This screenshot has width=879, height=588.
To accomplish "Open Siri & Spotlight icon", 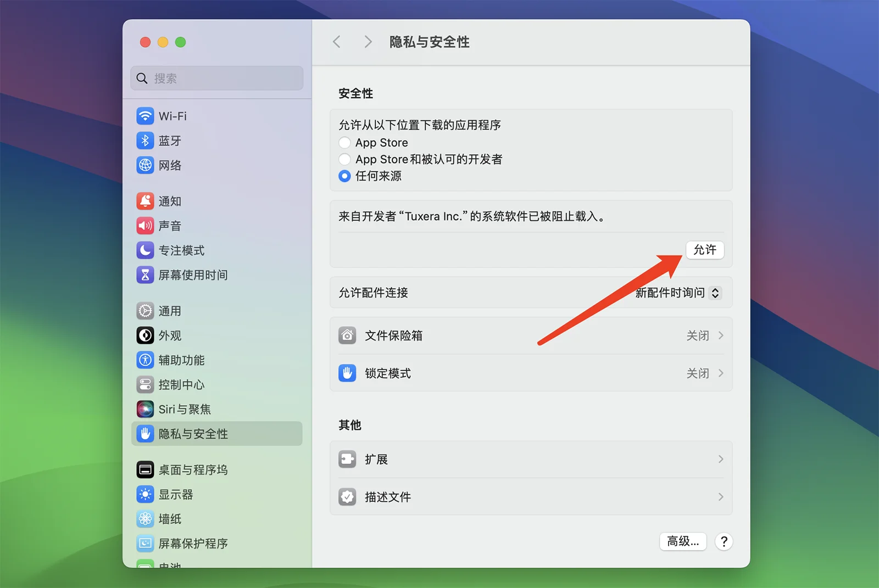I will [145, 409].
